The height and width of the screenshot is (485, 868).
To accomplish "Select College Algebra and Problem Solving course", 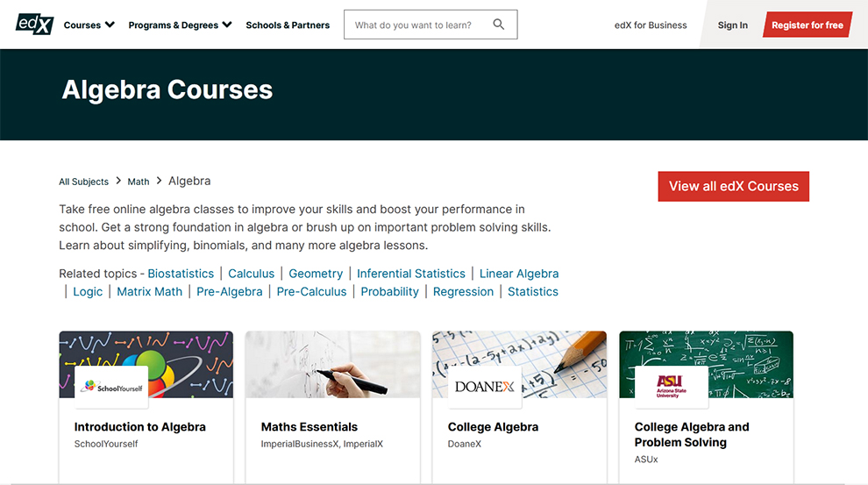I will coord(692,434).
